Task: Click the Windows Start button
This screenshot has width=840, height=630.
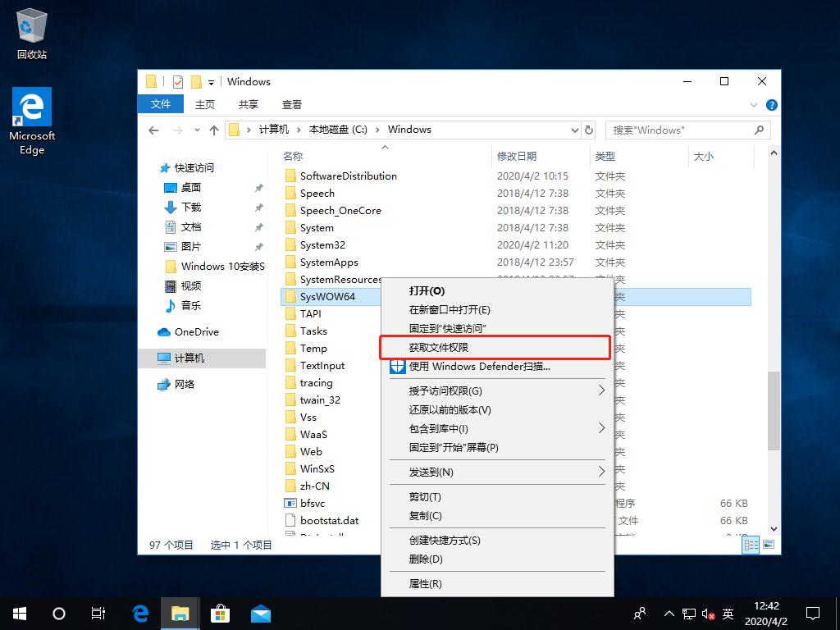Action: [20, 614]
